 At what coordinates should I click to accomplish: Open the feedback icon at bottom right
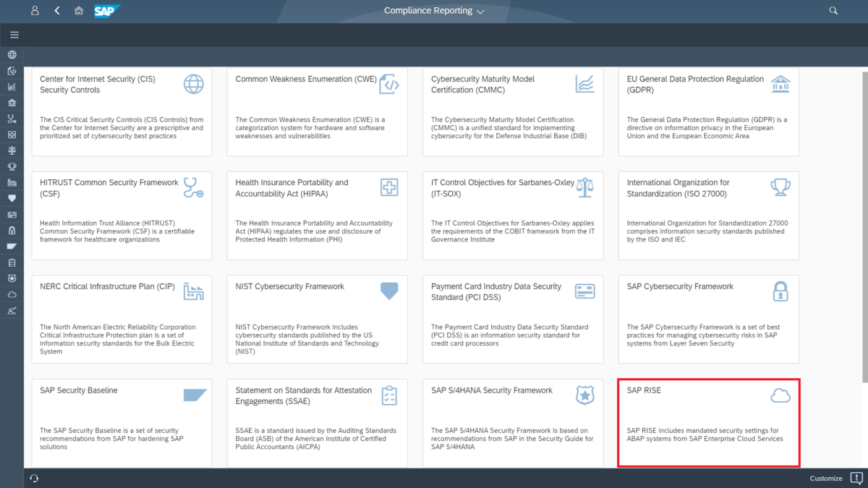tap(856, 478)
